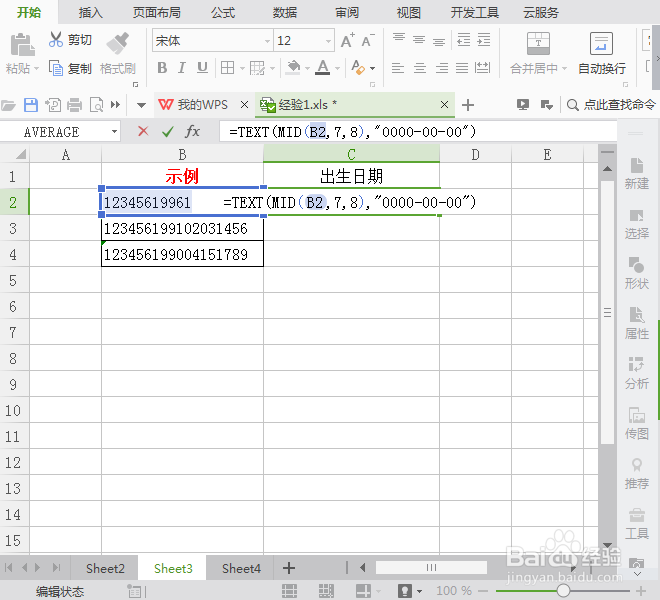Open the Name Box dropdown
The height and width of the screenshot is (600, 660).
[114, 132]
